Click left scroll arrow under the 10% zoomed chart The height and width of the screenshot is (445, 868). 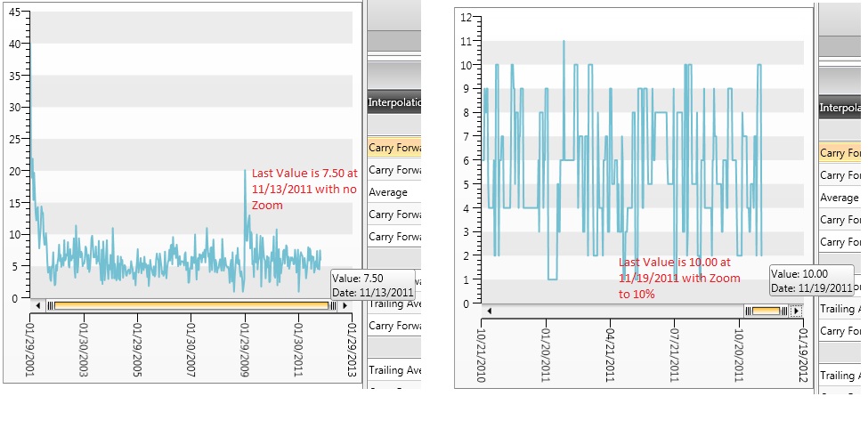(x=490, y=311)
